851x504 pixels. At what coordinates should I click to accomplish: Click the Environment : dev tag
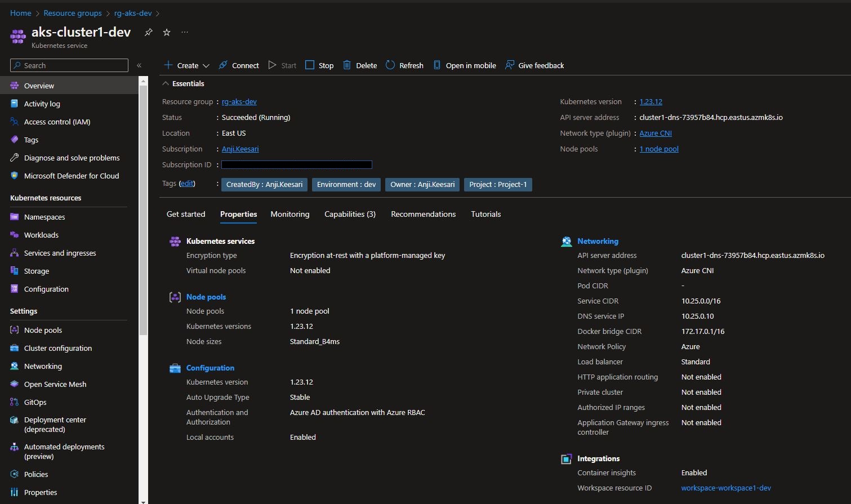[x=346, y=185]
